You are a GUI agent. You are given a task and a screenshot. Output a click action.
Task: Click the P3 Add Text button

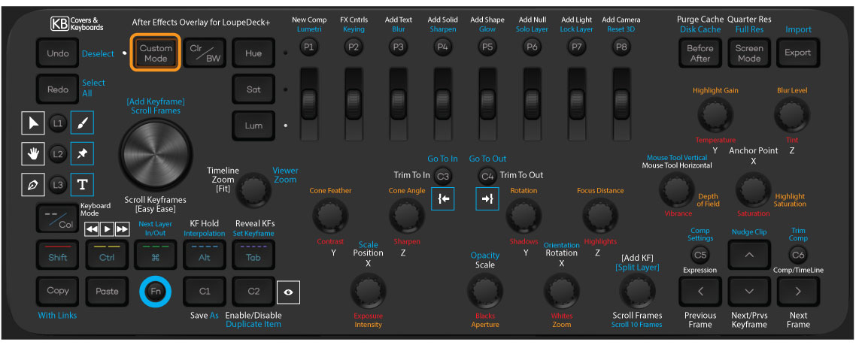tap(398, 47)
